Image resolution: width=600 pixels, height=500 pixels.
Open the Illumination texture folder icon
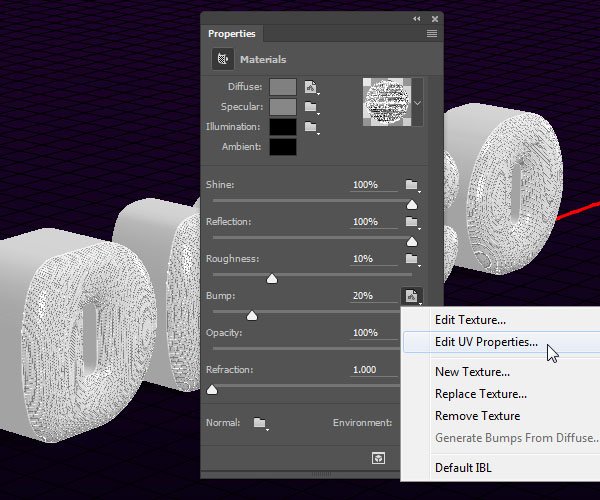point(311,127)
